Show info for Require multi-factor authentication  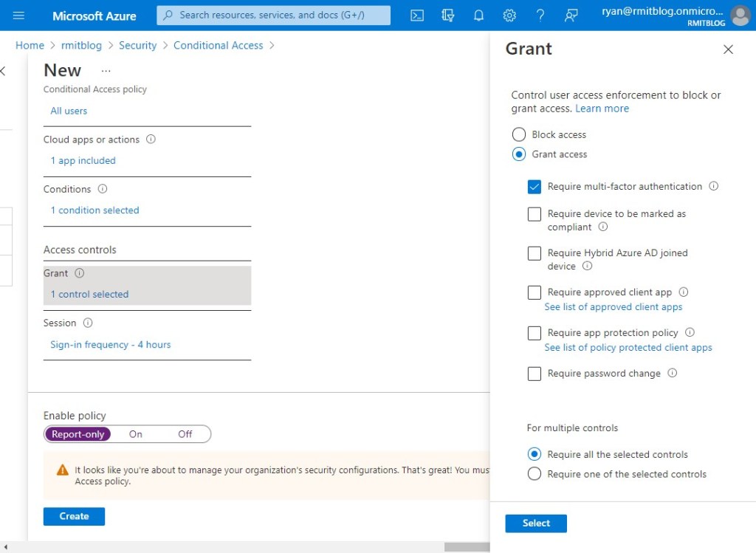[714, 186]
